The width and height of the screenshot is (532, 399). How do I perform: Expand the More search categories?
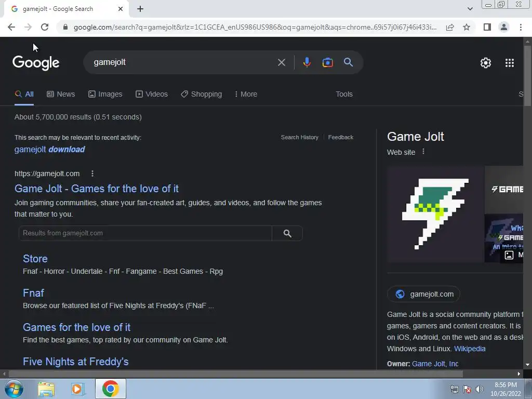click(246, 95)
